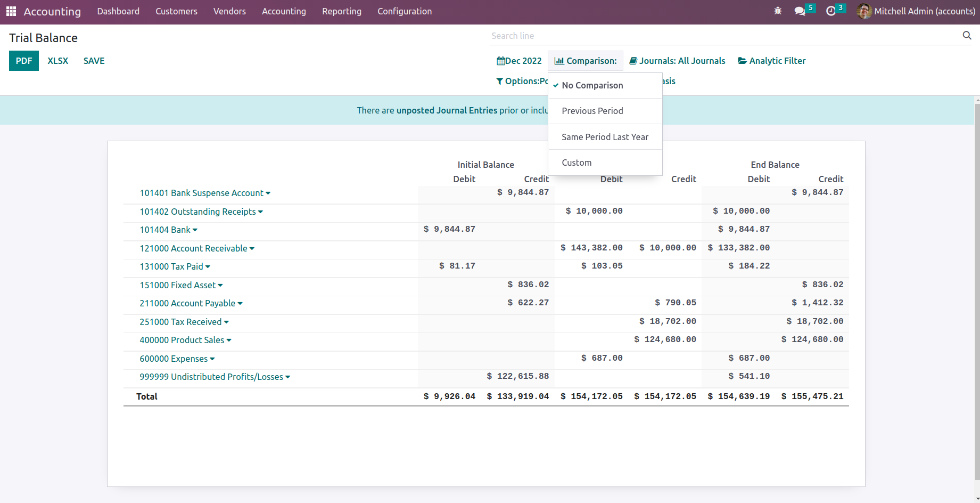Screen dimensions: 980x503
Task: Click Account Receivable debit $ 143,382.00
Action: pyautogui.click(x=591, y=248)
